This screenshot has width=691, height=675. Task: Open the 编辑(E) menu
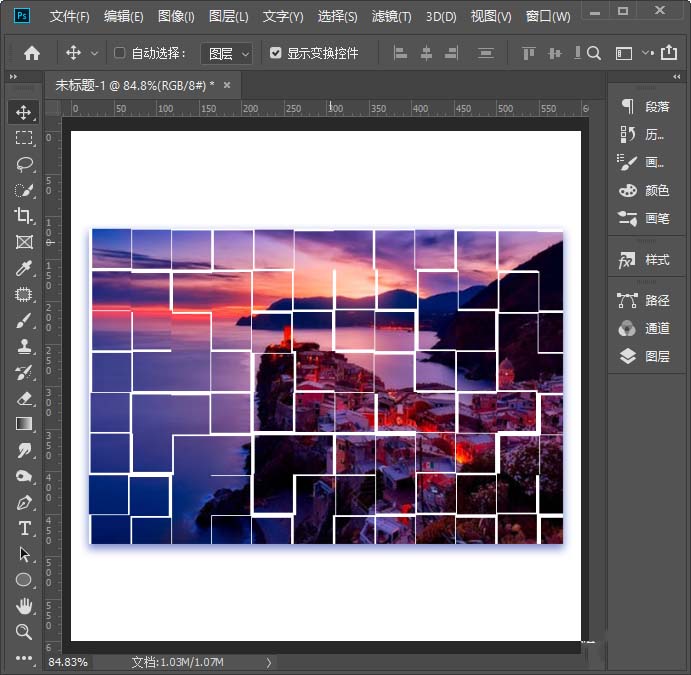[124, 16]
